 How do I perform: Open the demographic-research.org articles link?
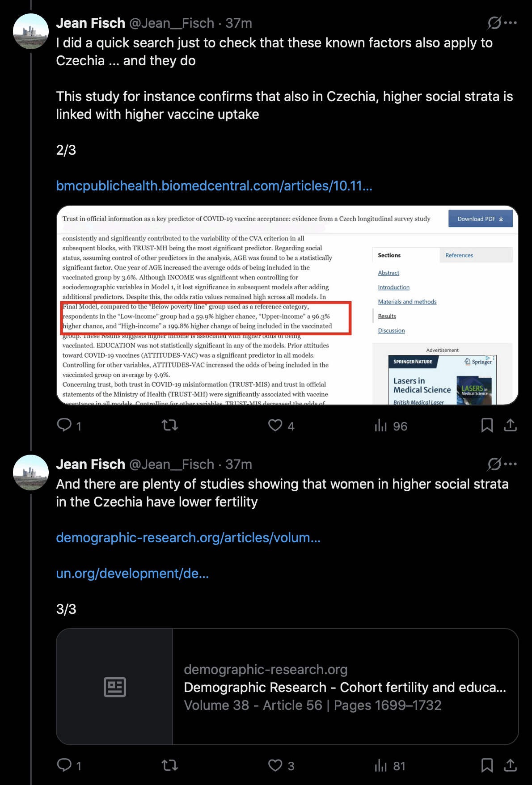[188, 538]
